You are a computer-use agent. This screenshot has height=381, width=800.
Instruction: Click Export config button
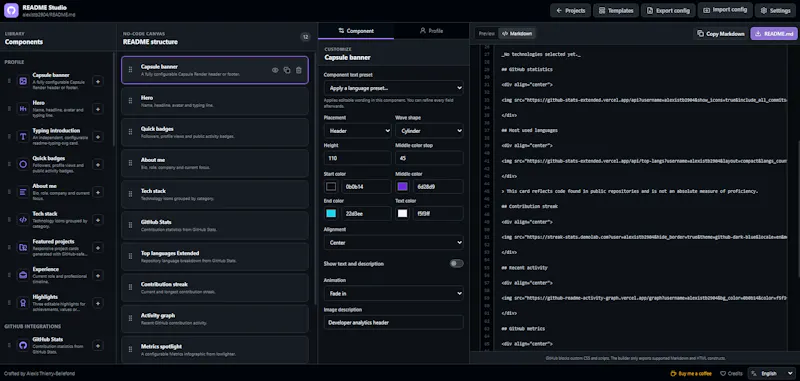point(668,10)
